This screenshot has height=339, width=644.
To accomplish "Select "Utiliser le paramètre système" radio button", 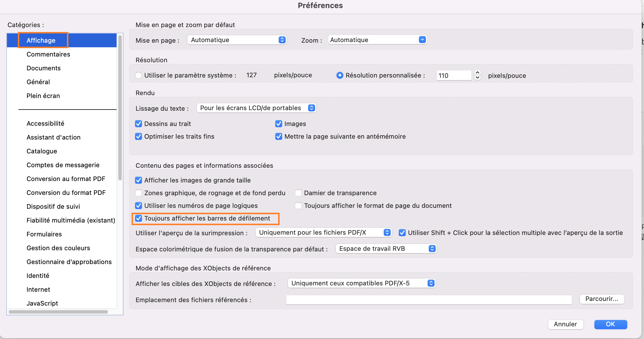I will pos(138,75).
